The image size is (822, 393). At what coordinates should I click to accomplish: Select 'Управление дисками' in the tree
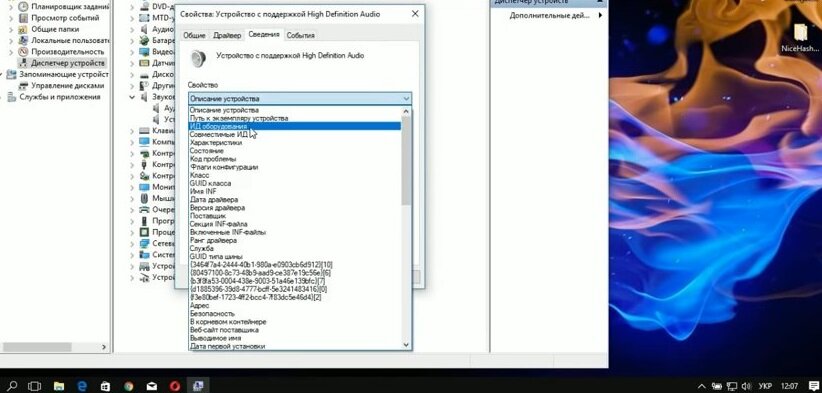click(68, 85)
